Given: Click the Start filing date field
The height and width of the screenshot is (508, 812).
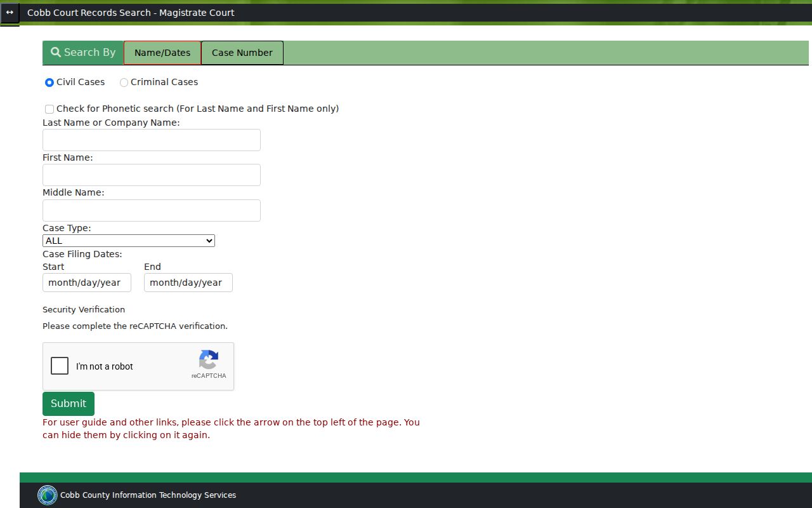Looking at the screenshot, I should coord(87,283).
